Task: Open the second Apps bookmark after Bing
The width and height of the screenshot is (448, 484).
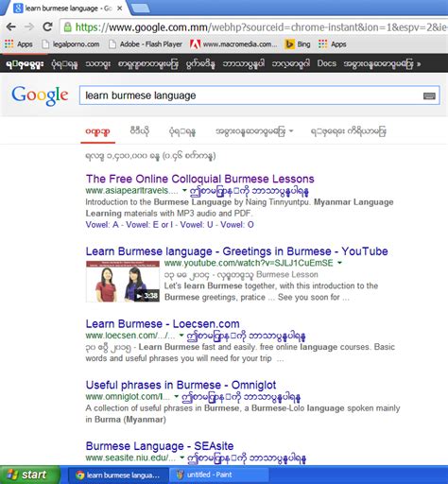Action: [x=333, y=44]
